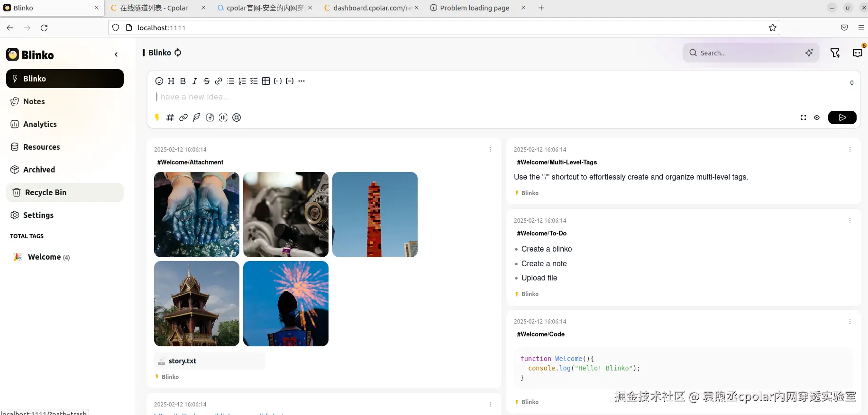Open Notes in the sidebar
Image resolution: width=868 pixels, height=415 pixels.
tap(65, 101)
